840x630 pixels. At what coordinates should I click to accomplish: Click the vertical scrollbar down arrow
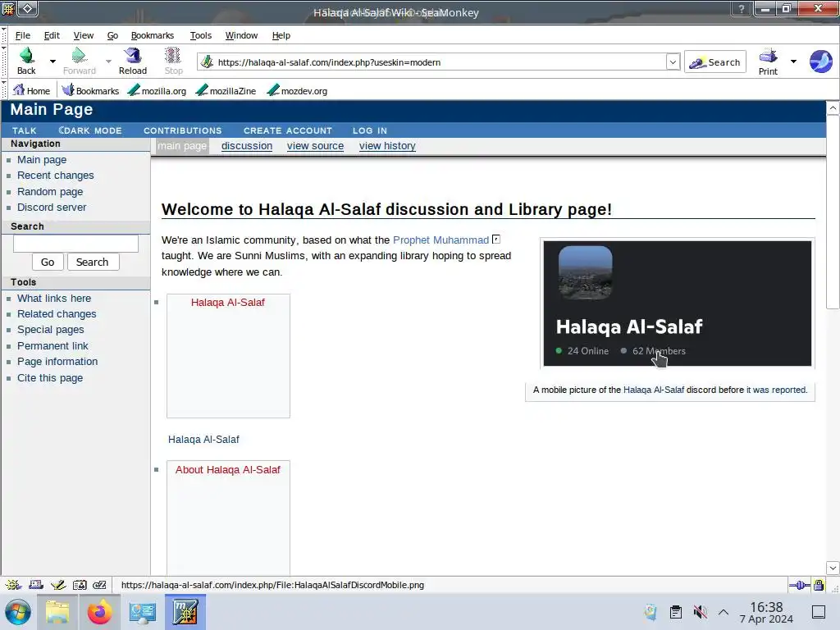[833, 568]
